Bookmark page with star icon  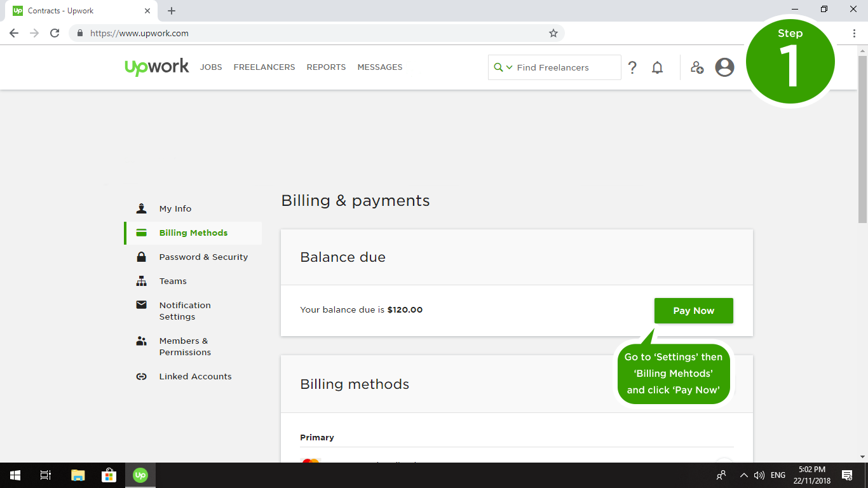click(553, 33)
